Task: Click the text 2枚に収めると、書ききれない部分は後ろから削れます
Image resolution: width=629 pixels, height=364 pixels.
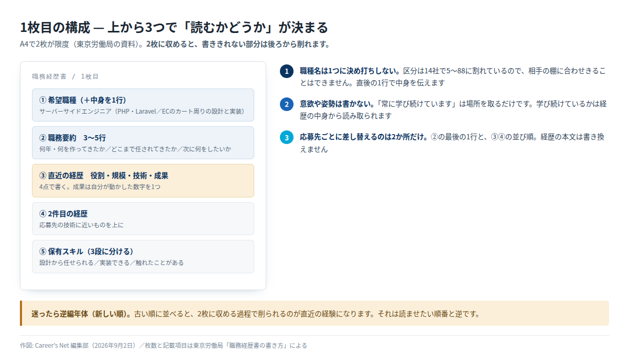Action: (x=238, y=44)
